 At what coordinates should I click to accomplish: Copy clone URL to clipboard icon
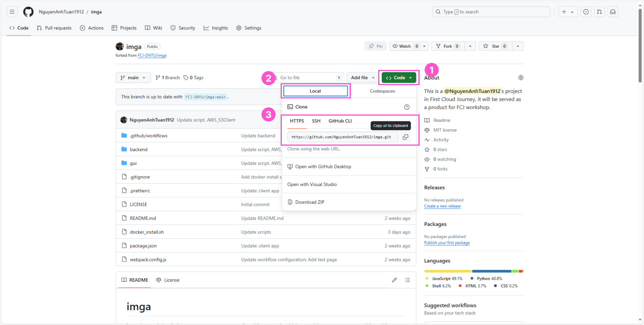point(406,137)
